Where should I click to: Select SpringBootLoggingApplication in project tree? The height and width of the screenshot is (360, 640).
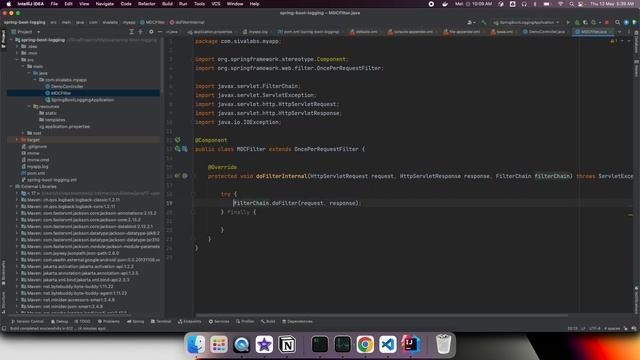[x=82, y=100]
